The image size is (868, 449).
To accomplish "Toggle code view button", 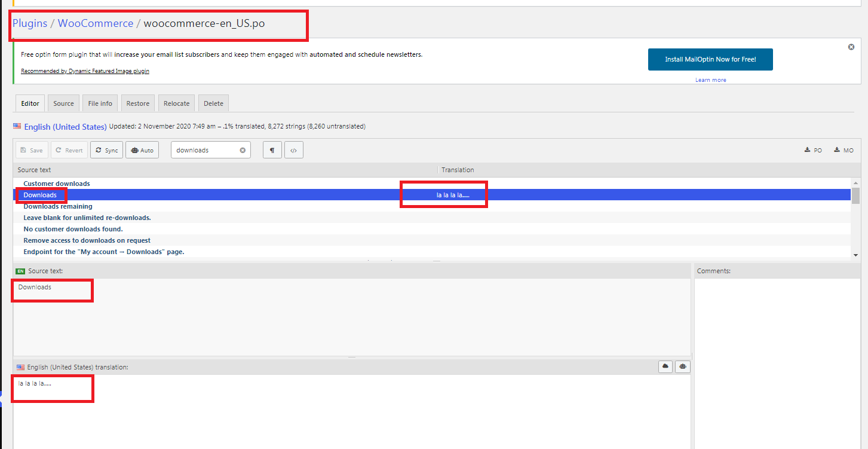I will [x=293, y=150].
